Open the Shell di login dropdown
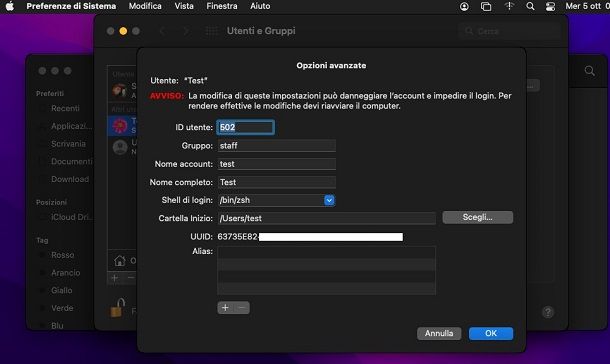610x364 pixels. [x=329, y=200]
